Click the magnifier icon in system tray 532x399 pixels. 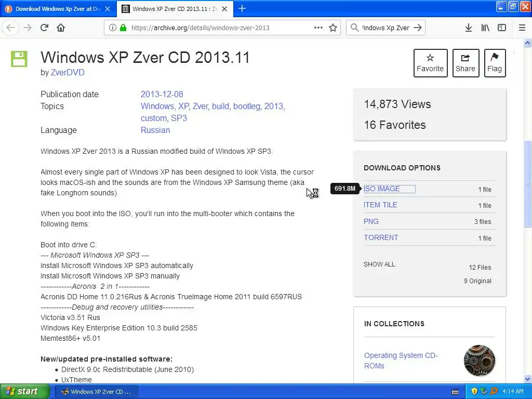coord(494,392)
